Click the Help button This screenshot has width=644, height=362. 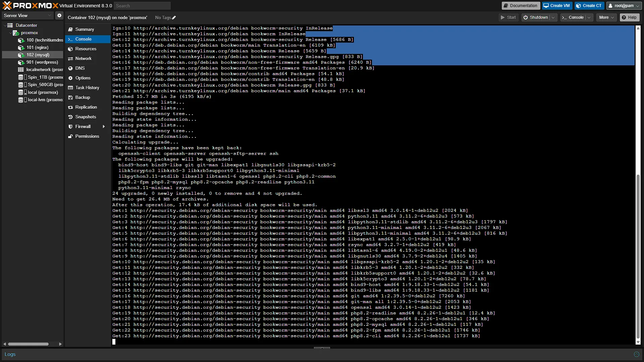click(630, 17)
